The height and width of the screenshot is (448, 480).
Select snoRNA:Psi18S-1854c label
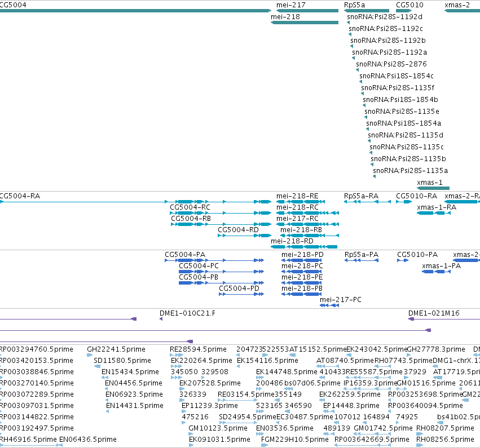(x=397, y=76)
